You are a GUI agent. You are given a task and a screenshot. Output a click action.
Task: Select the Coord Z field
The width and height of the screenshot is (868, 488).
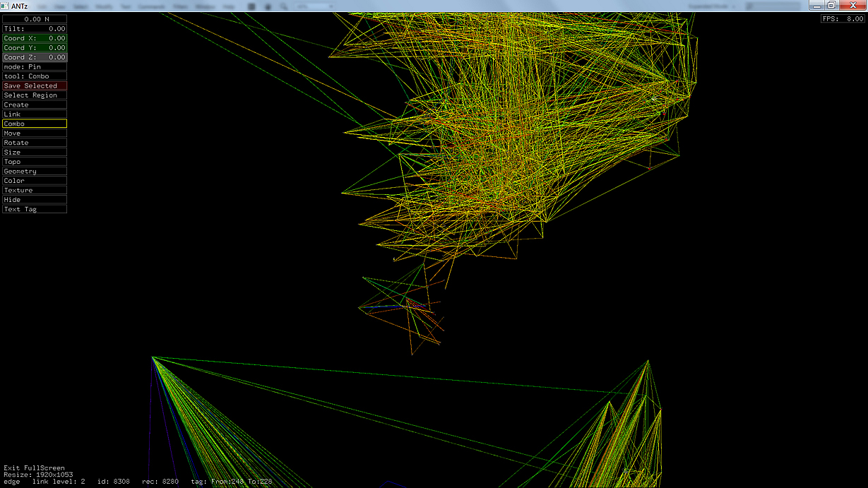point(35,57)
